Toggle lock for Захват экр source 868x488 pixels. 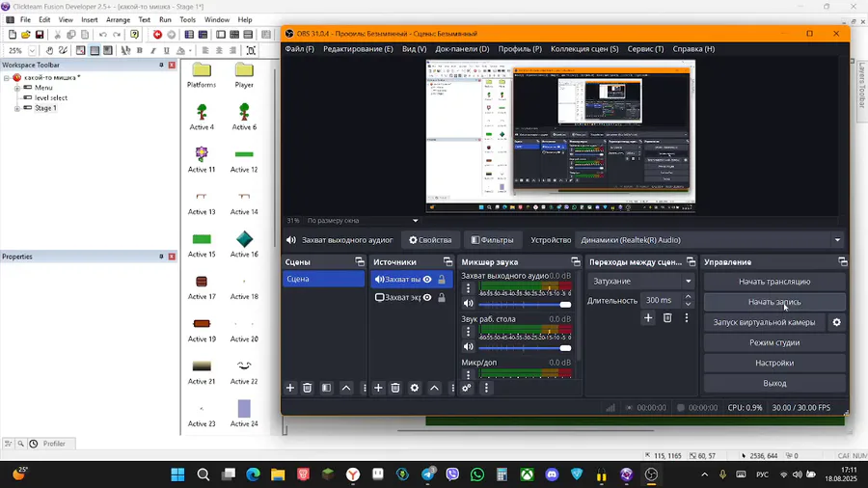pos(442,298)
